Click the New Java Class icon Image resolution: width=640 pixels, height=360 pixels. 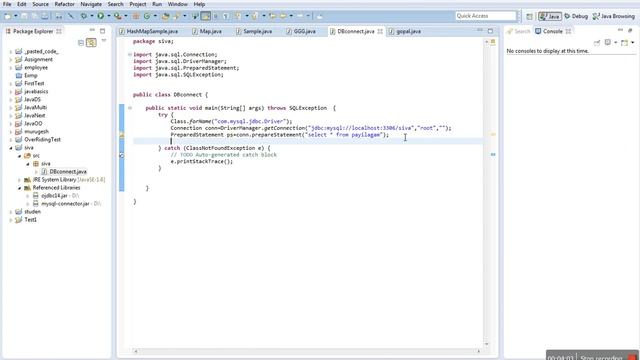[x=147, y=16]
